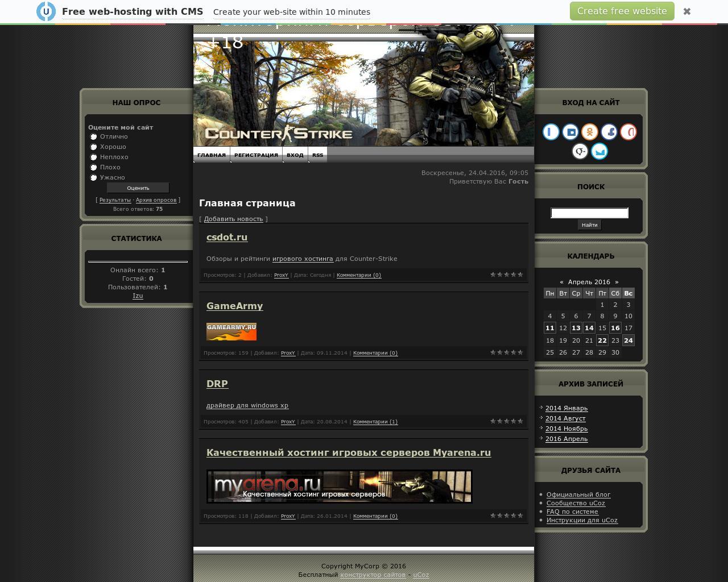Log in with the red Yandex icon
This screenshot has width=728, height=582.
[x=628, y=132]
